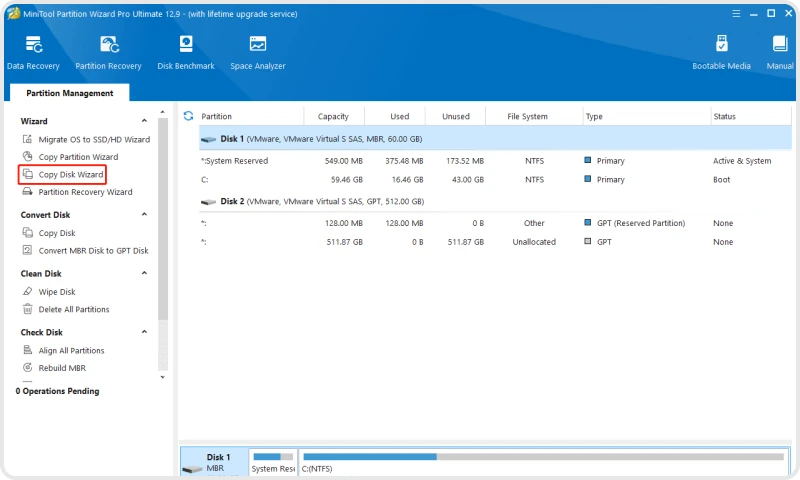Click sidebar vertical scrollbar thumb
800x480 pixels.
(x=163, y=219)
